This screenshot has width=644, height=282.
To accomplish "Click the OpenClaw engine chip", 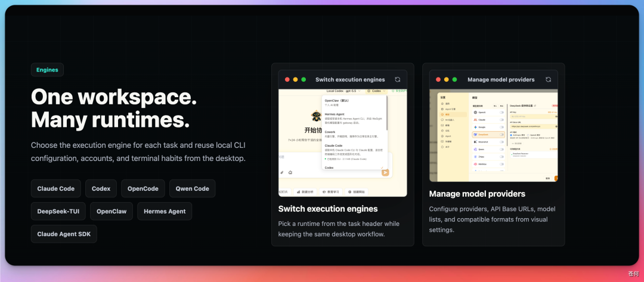I will 112,212.
